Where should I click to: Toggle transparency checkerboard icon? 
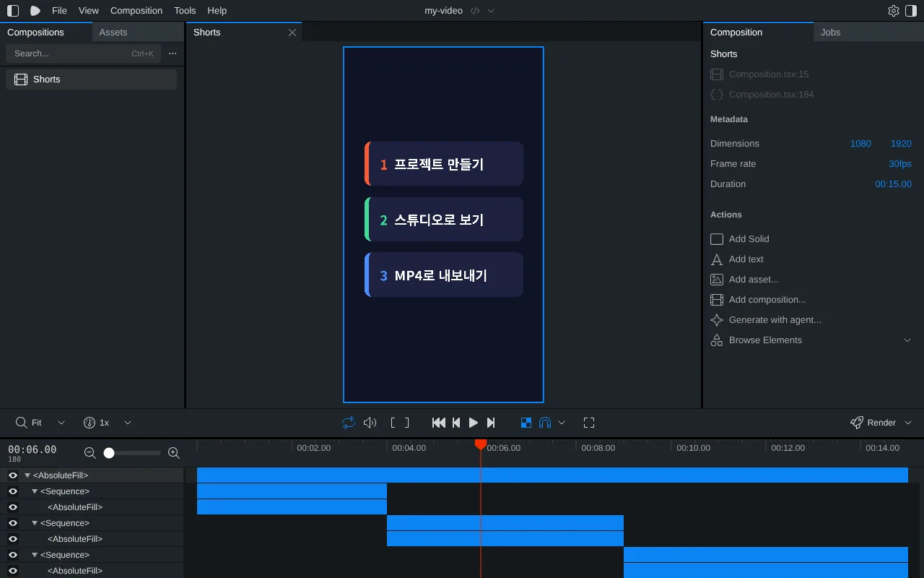tap(526, 423)
